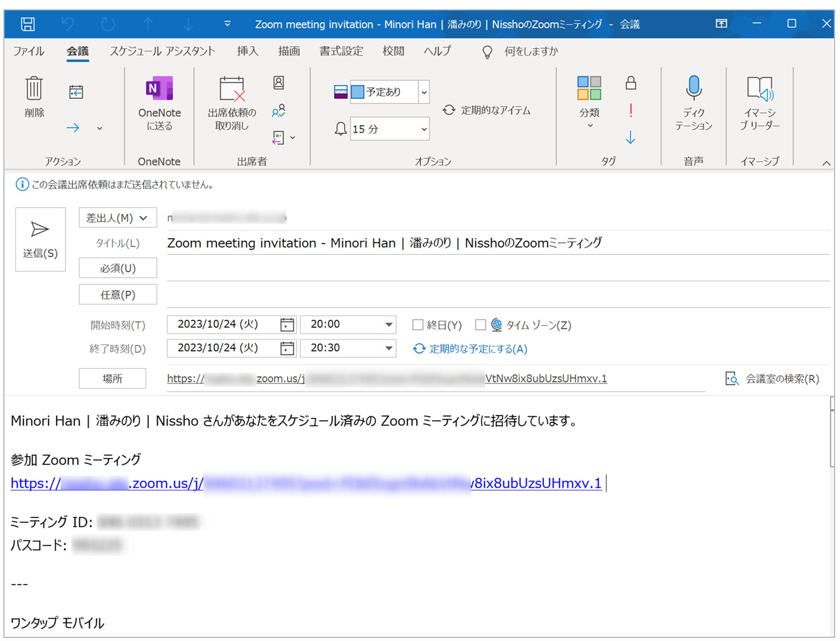Check the 終日(Y) checkbox
The image size is (840, 641).
coord(418,325)
